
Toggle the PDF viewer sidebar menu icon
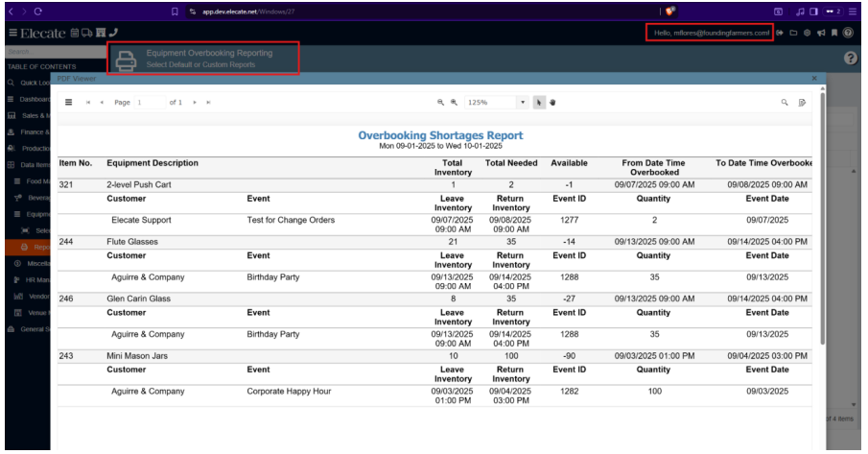pos(69,102)
